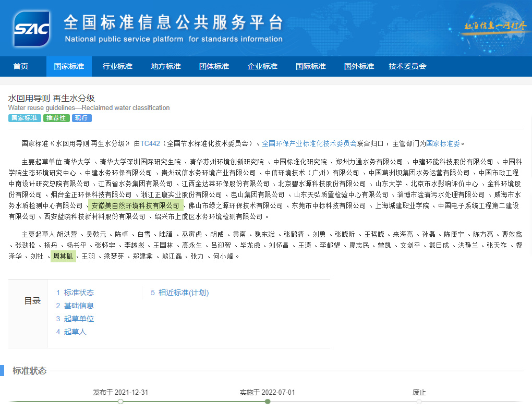Select the 技术委员会 menu item
Image resolution: width=532 pixels, height=413 pixels.
(407, 66)
